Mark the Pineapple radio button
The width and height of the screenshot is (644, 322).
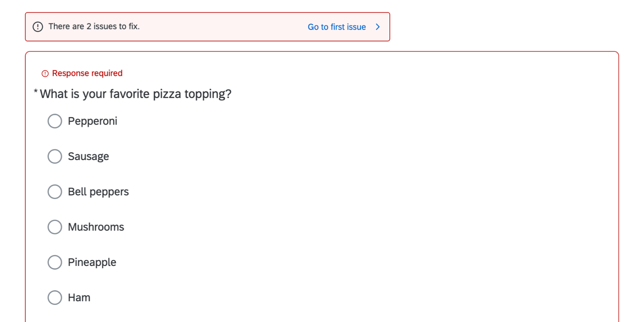[x=55, y=262]
